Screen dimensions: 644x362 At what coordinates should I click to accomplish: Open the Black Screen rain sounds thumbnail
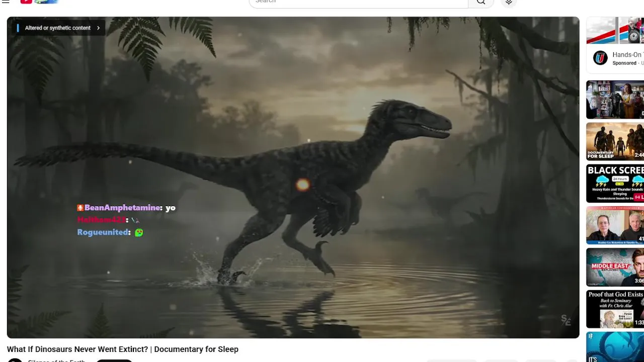point(615,184)
